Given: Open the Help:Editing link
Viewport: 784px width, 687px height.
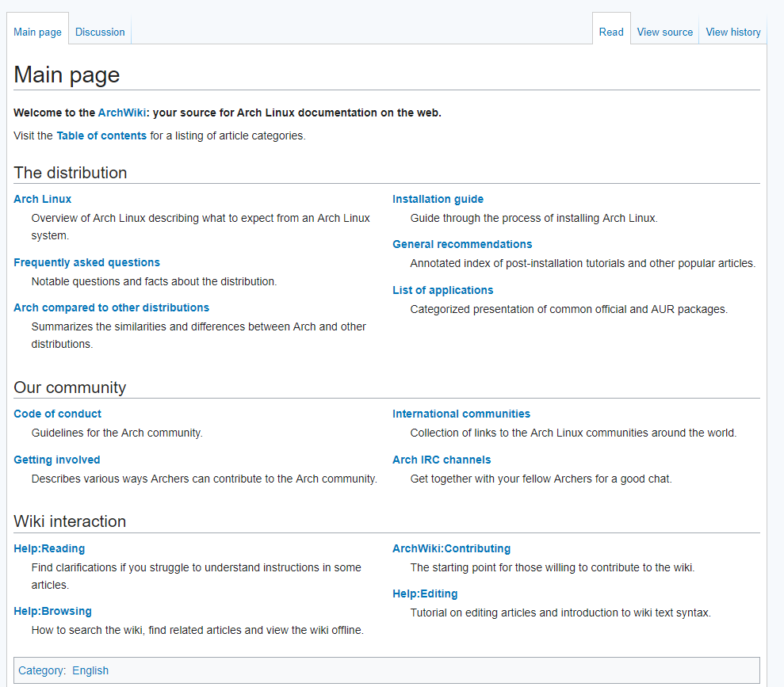Looking at the screenshot, I should 424,593.
